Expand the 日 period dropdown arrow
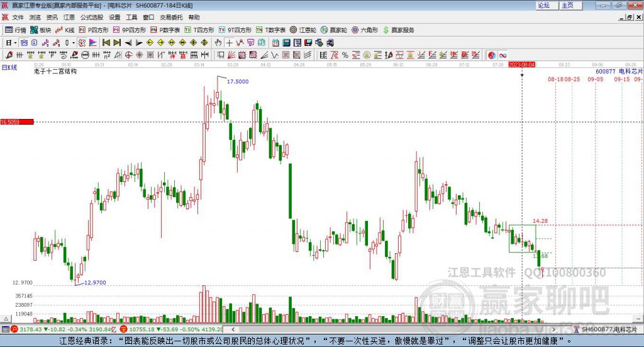This screenshot has height=347, width=644. click(x=15, y=43)
